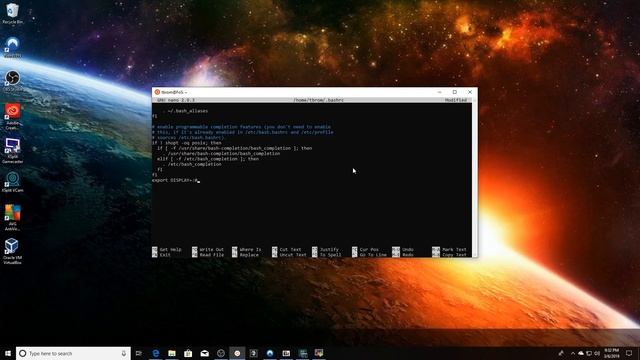Screen dimensions: 640x360
Task: Open the Action Center notifications
Action: point(629,353)
